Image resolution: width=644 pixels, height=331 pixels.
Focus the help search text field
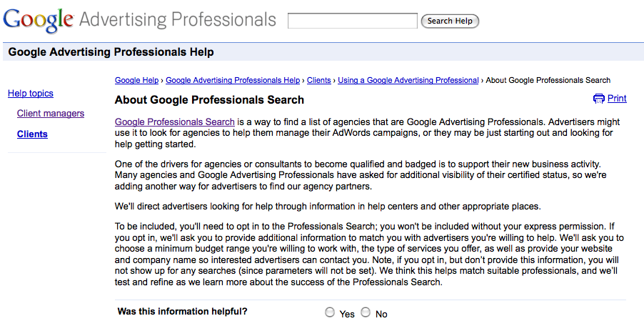point(353,21)
